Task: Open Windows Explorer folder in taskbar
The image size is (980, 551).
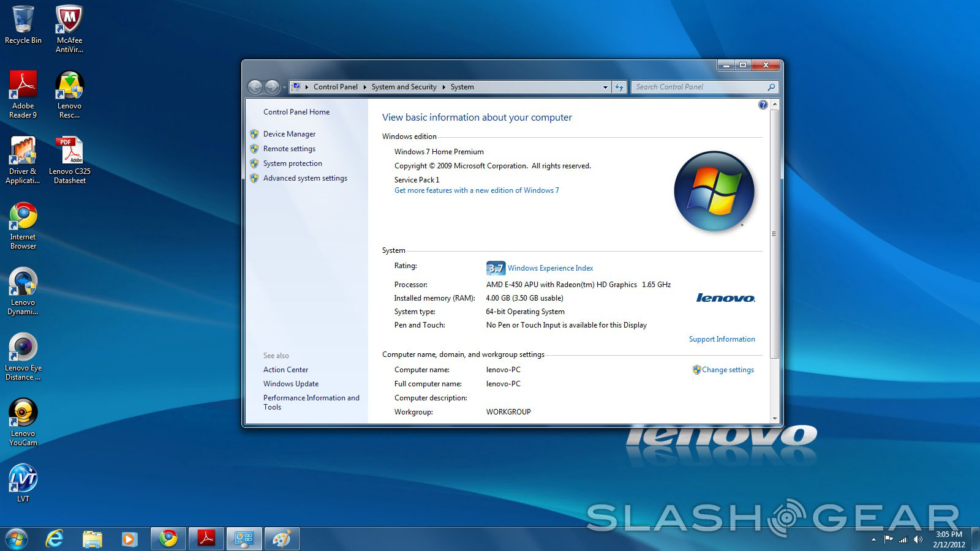Action: point(92,539)
